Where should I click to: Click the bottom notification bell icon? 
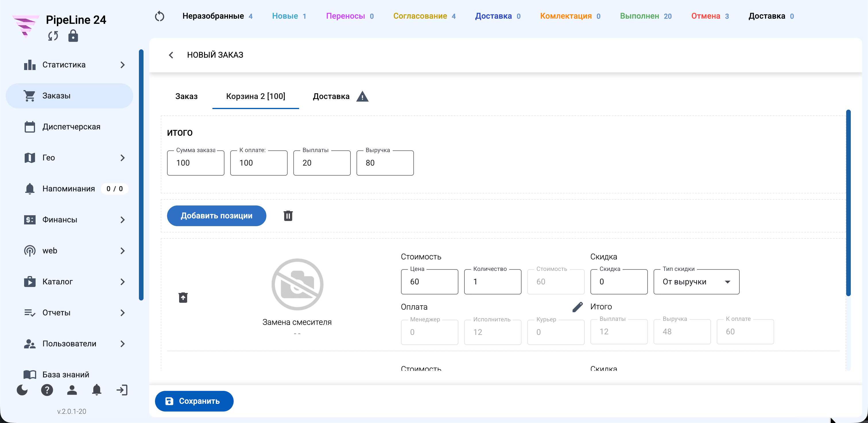tap(97, 390)
